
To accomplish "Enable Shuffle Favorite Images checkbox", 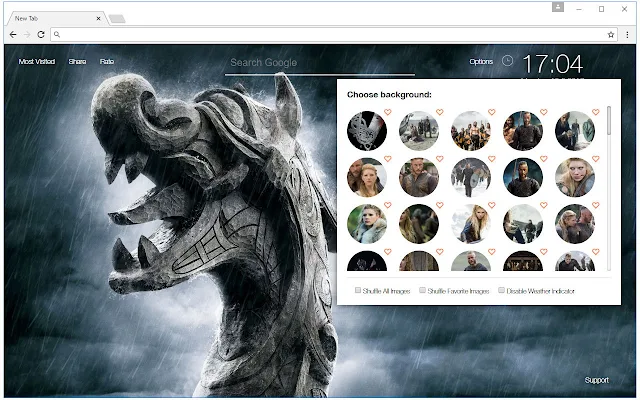I will [x=422, y=290].
